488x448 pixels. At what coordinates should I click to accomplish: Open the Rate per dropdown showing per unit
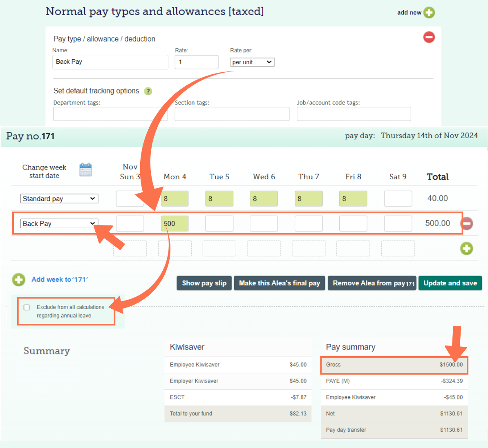[252, 62]
